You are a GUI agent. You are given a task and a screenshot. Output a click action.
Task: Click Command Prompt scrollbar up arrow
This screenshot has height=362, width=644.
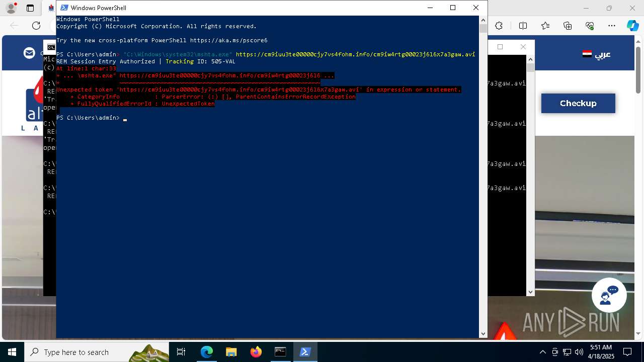point(530,59)
